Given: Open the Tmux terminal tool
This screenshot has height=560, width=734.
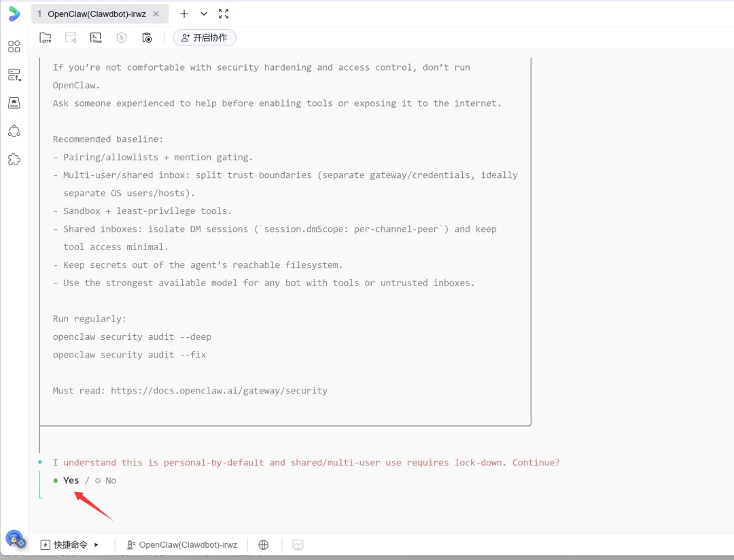Looking at the screenshot, I should 96,38.
